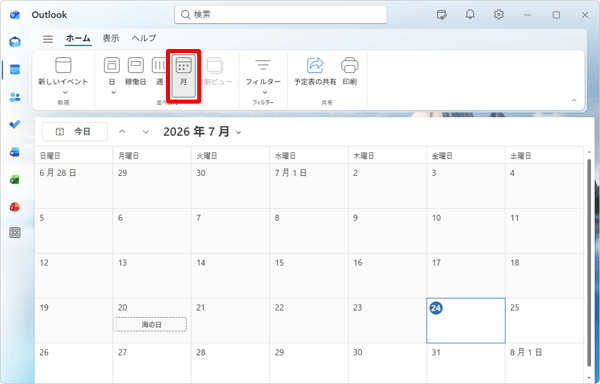Click the 印刷 print button

point(350,71)
